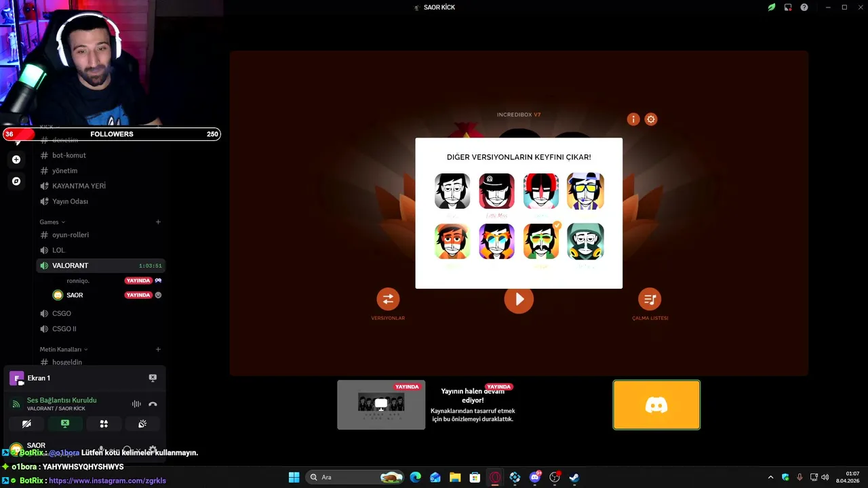Open the volume tray icon
Viewport: 868px width, 488px height.
coord(825,477)
